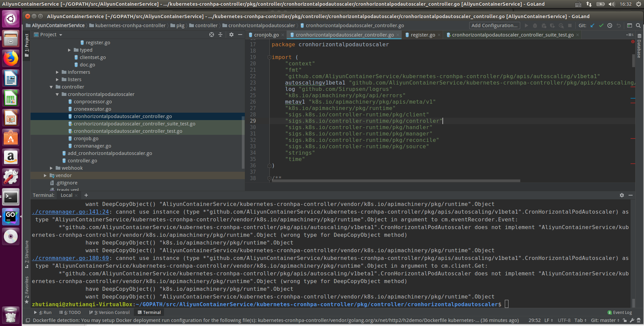Select cronmanager.go in the Project tree
Screen dimensions: 644x326
[92, 146]
